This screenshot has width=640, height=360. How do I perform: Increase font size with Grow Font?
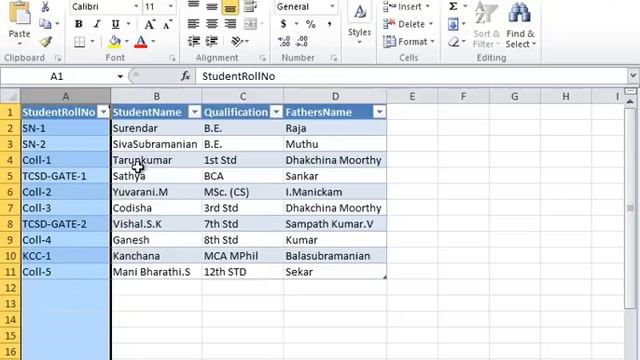coord(149,24)
